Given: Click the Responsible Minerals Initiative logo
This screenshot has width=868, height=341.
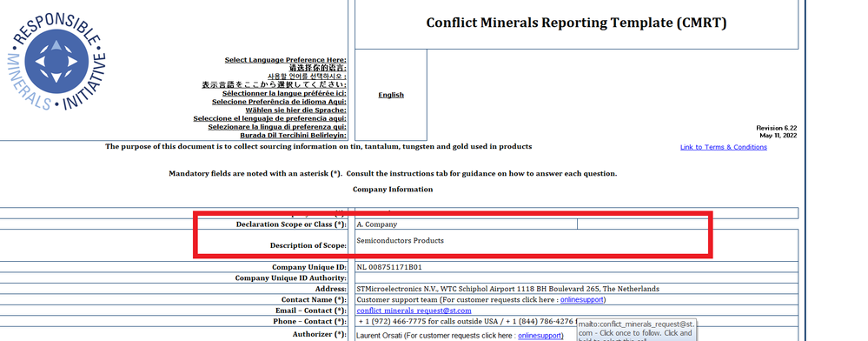Looking at the screenshot, I should click(56, 61).
